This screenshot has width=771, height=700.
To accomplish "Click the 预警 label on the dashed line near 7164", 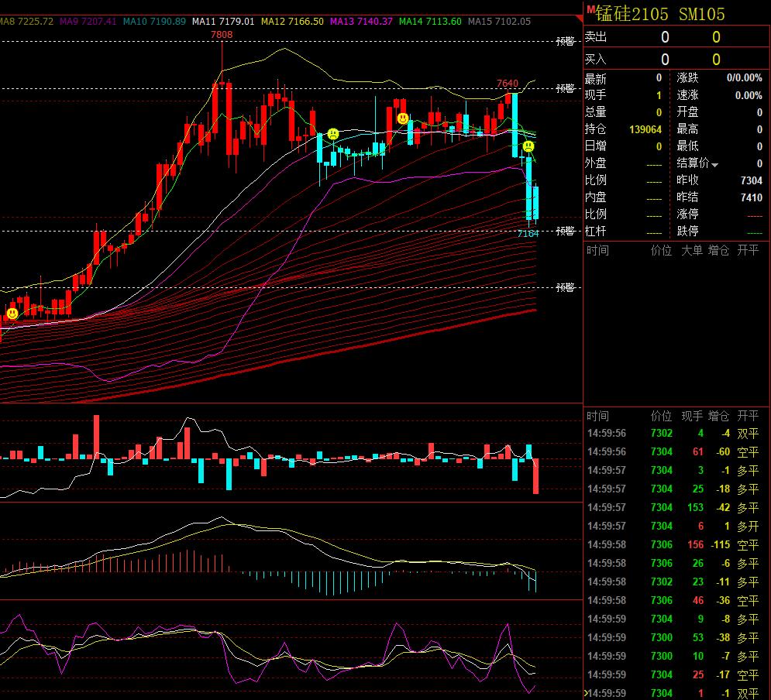I will click(x=565, y=231).
